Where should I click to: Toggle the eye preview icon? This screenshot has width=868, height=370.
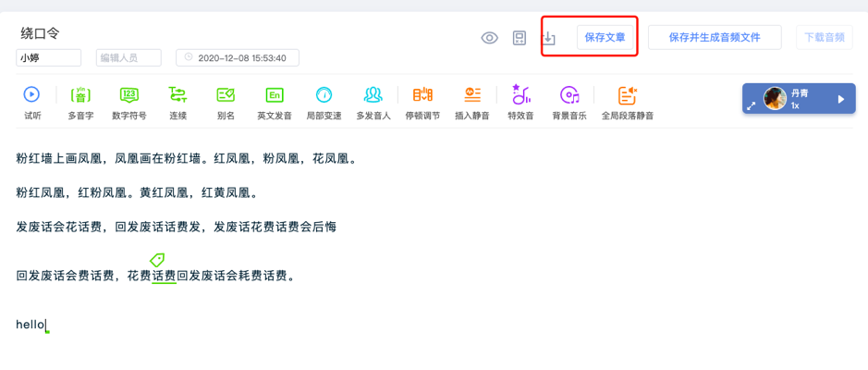(489, 38)
